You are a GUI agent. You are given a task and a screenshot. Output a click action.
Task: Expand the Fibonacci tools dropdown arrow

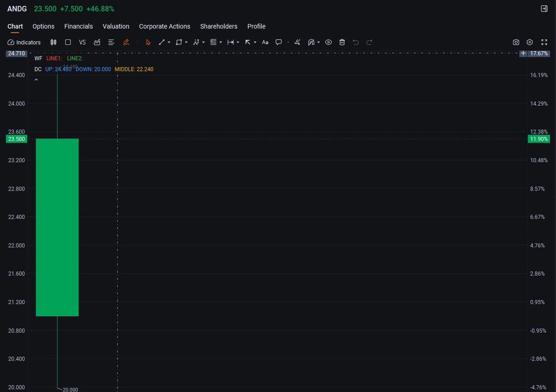coord(221,42)
